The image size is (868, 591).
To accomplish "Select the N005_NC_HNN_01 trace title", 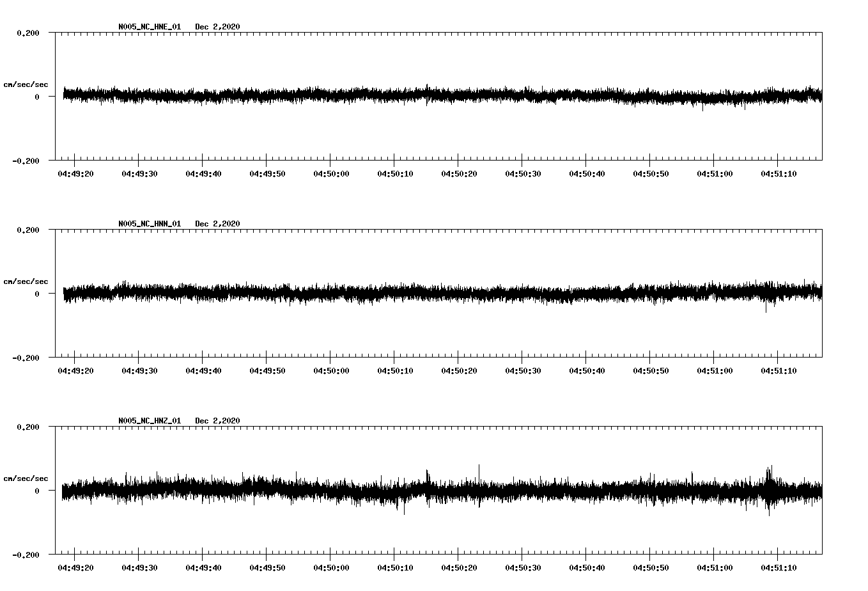I will 149,224.
